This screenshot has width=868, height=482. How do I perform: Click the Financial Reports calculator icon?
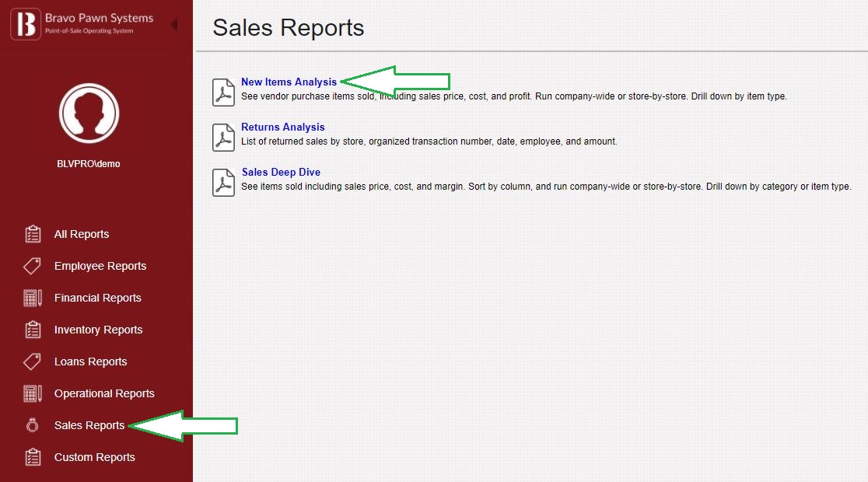(x=33, y=298)
